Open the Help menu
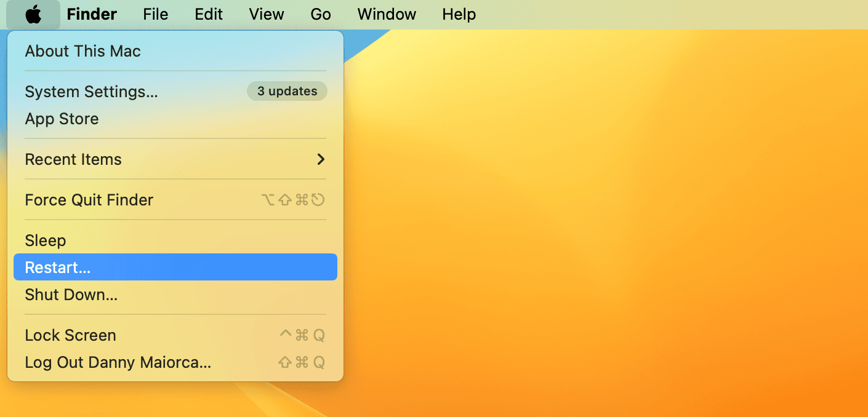Screen dimensions: 868x417 coord(459,15)
